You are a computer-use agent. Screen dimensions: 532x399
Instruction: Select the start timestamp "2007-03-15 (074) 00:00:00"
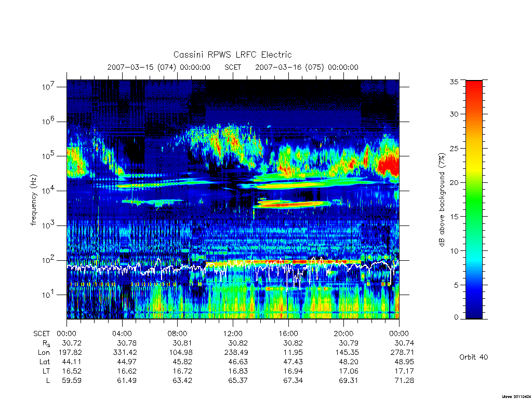[x=159, y=67]
